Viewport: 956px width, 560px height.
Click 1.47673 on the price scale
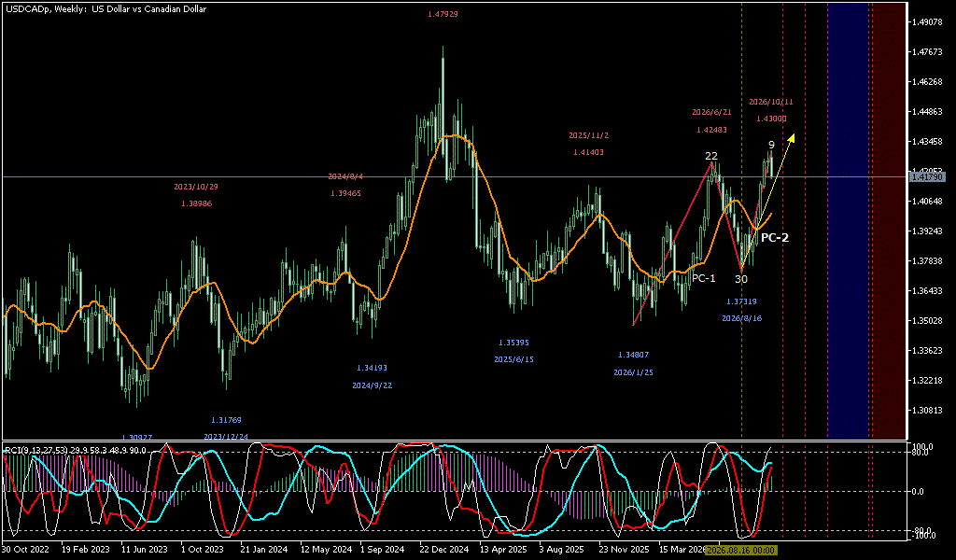pos(927,51)
